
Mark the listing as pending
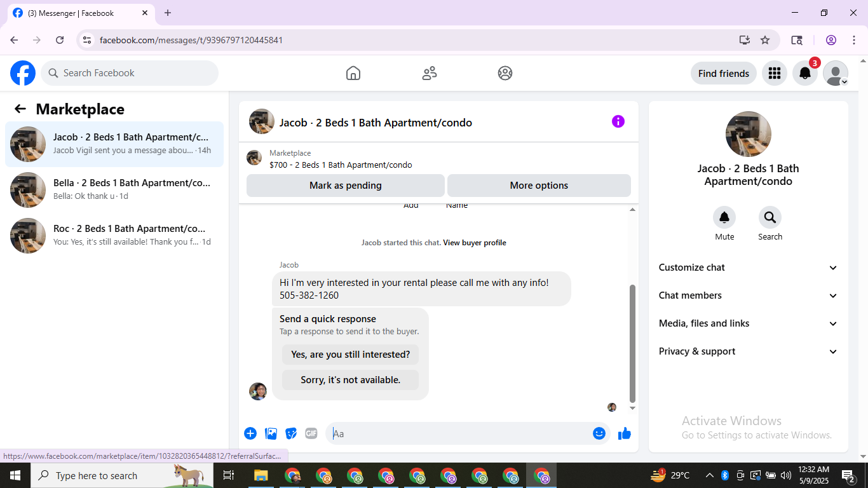click(346, 186)
